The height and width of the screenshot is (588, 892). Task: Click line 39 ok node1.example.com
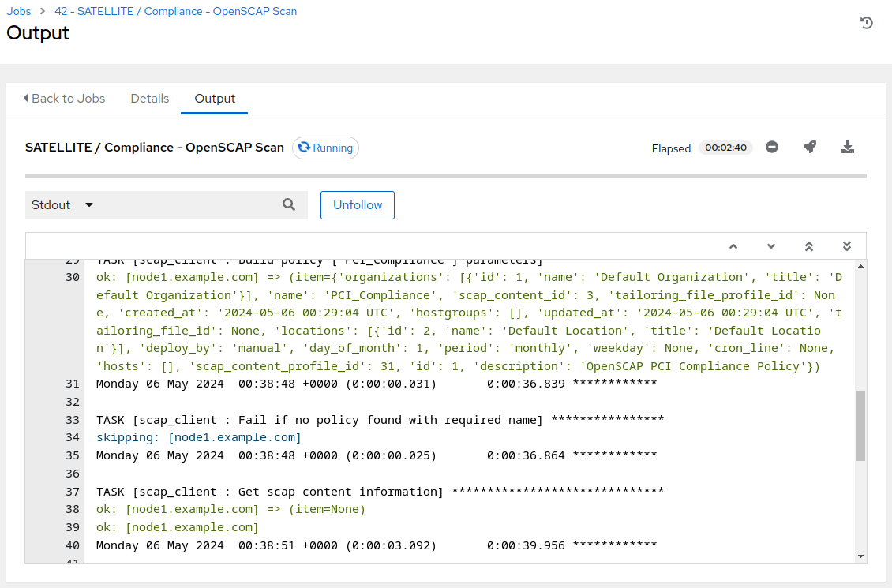[x=178, y=527]
